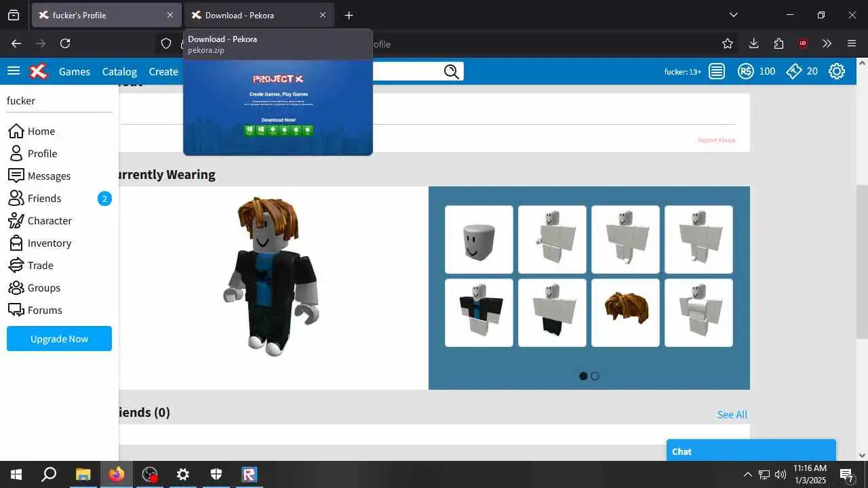The image size is (868, 488).
Task: Click the uBlock Origin extension icon
Action: coord(803,43)
